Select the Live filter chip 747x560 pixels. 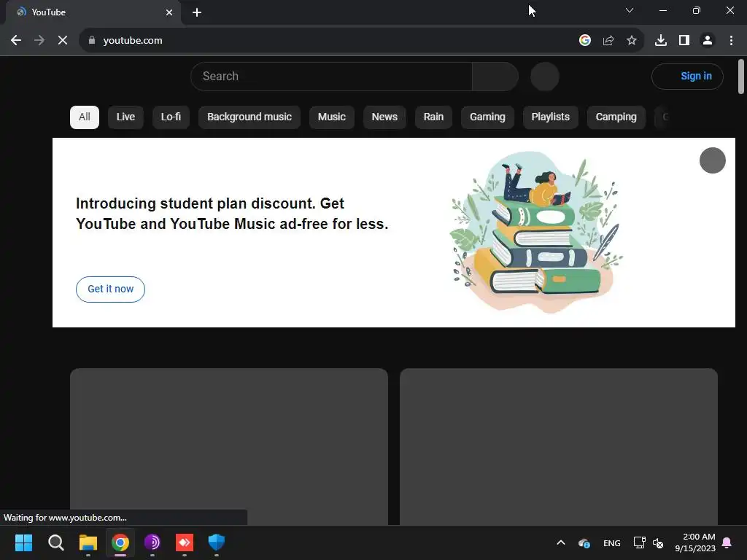point(125,117)
